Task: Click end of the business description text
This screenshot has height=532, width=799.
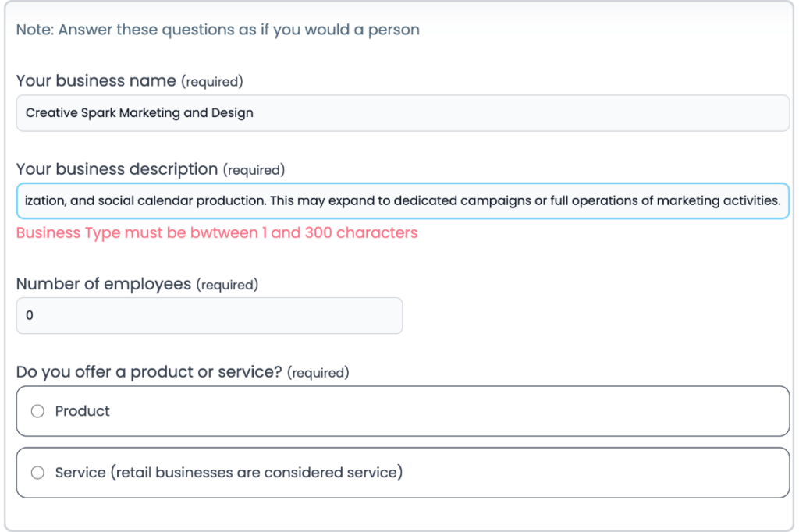Action: coord(779,200)
